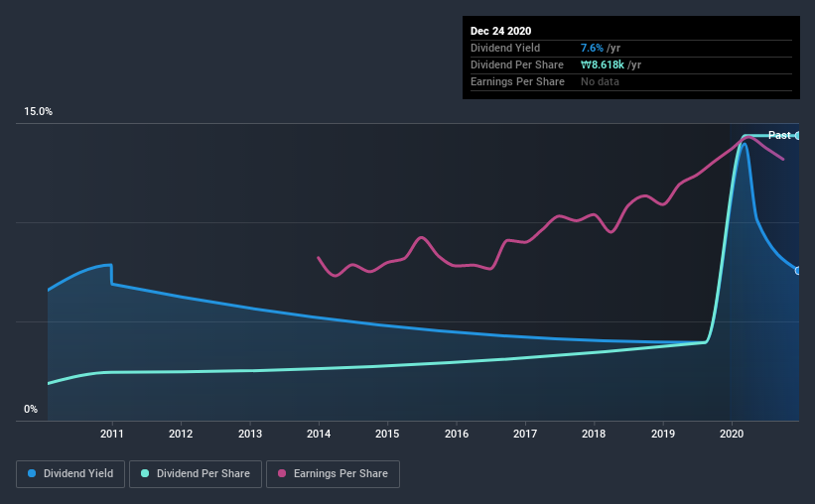Click the 2014 x-axis label
Viewport: 815px width, 504px height.
tap(319, 434)
